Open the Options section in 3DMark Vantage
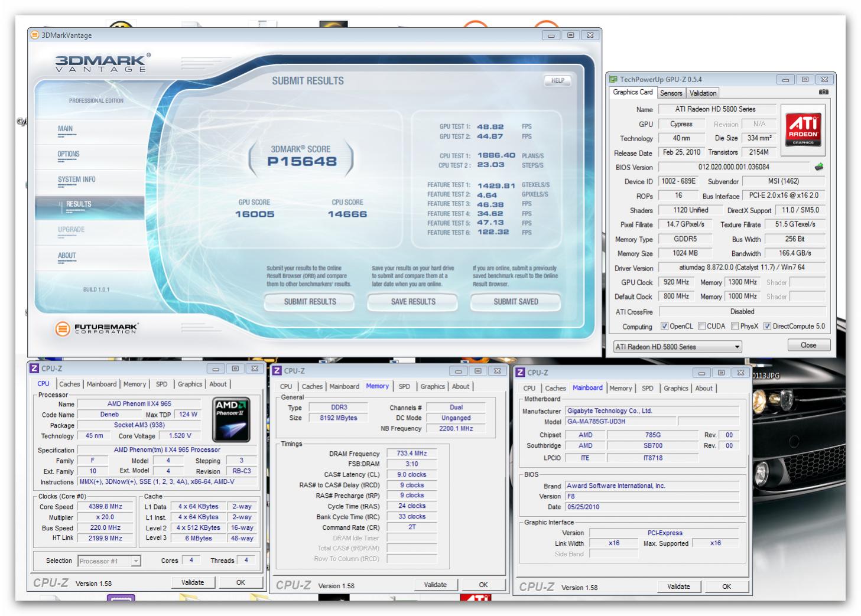Viewport: 861px width, 616px height. pyautogui.click(x=69, y=154)
